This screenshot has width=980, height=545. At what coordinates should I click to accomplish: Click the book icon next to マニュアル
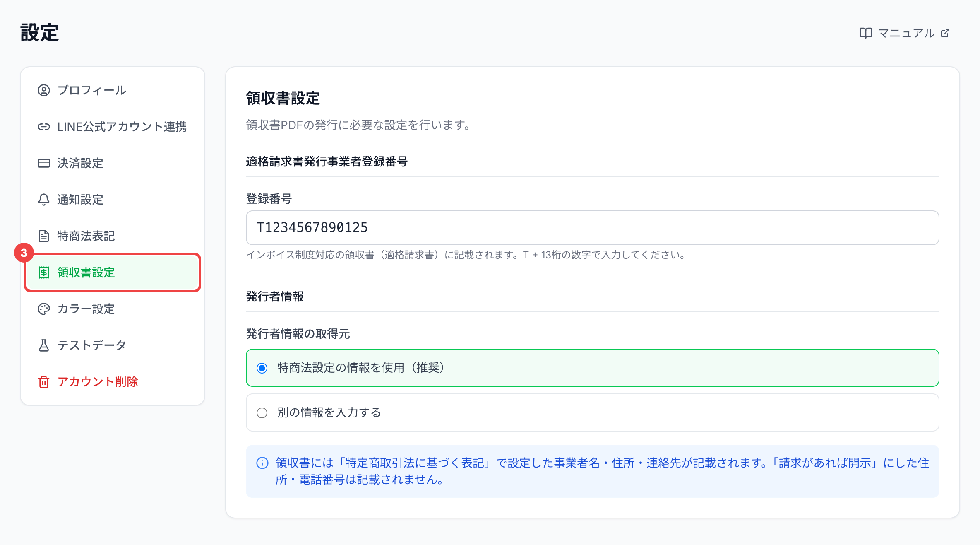coord(865,33)
